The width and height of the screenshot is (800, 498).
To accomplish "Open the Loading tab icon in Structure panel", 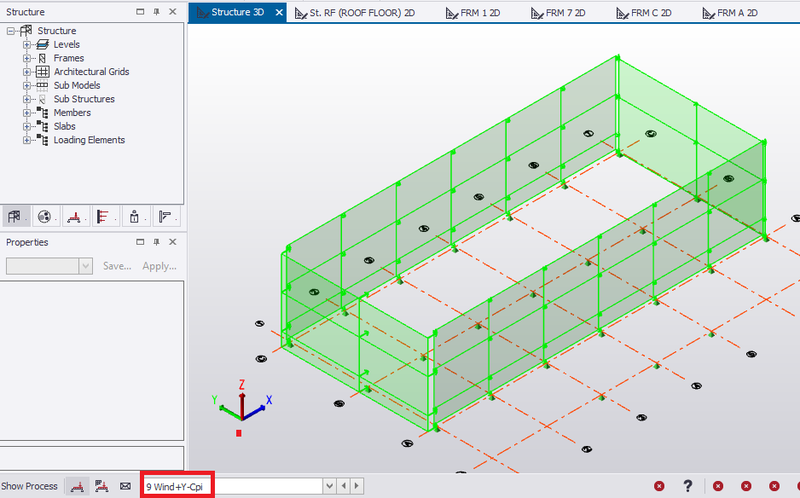I will pos(74,217).
